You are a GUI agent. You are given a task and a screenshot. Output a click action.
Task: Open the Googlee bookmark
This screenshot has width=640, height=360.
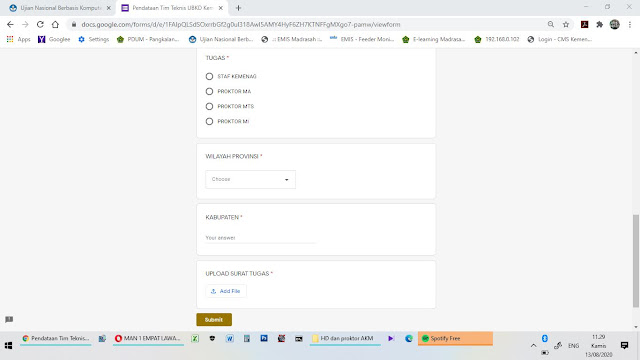[x=54, y=39]
